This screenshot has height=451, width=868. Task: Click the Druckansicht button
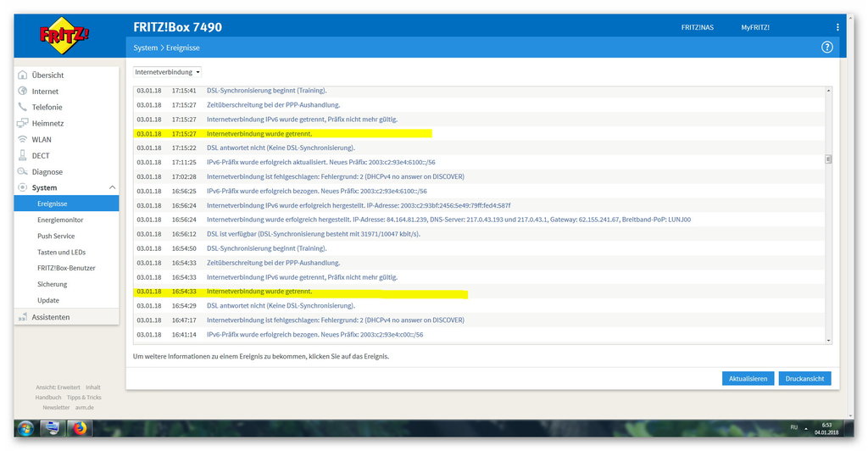805,378
